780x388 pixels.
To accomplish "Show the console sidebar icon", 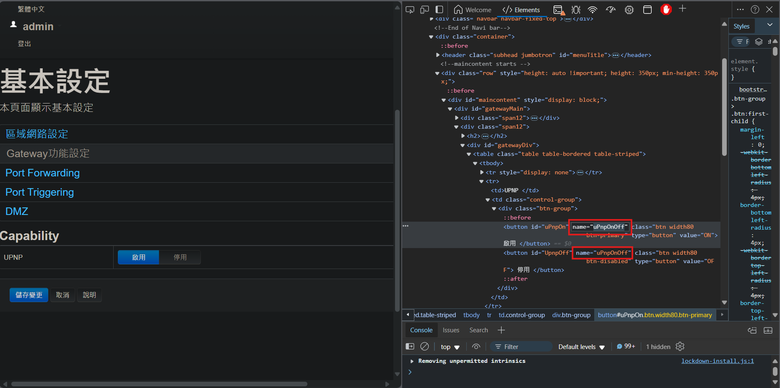I will [410, 347].
